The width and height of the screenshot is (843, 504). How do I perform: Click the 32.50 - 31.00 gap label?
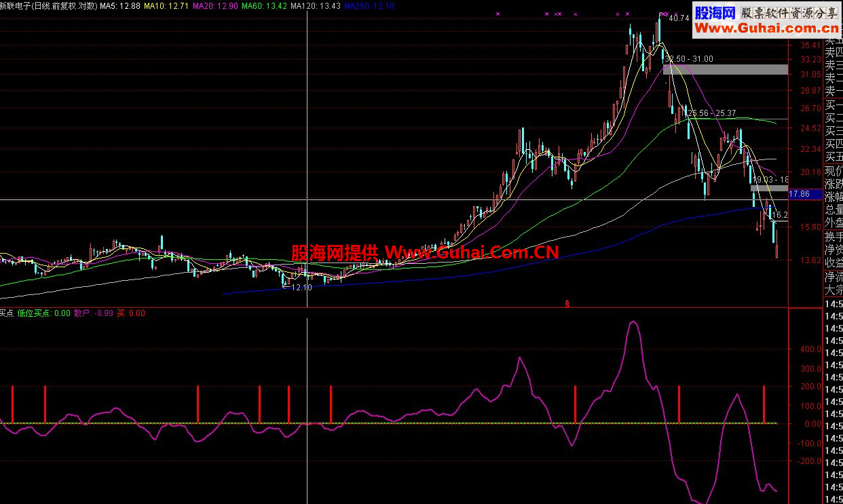(689, 59)
